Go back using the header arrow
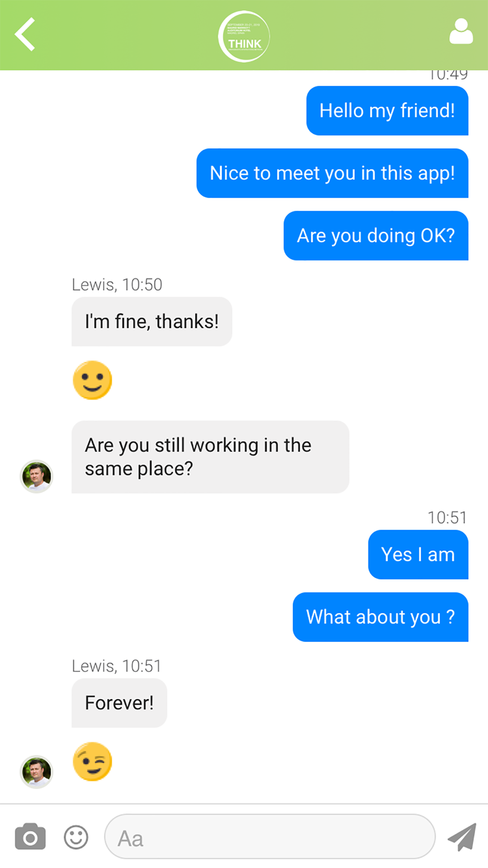488x868 pixels. 25,34
